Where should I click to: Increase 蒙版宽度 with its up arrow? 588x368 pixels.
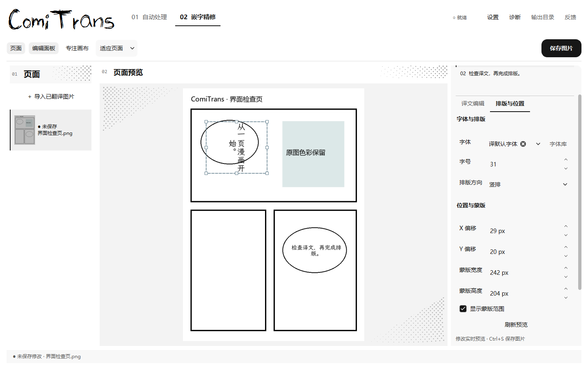coord(566,268)
